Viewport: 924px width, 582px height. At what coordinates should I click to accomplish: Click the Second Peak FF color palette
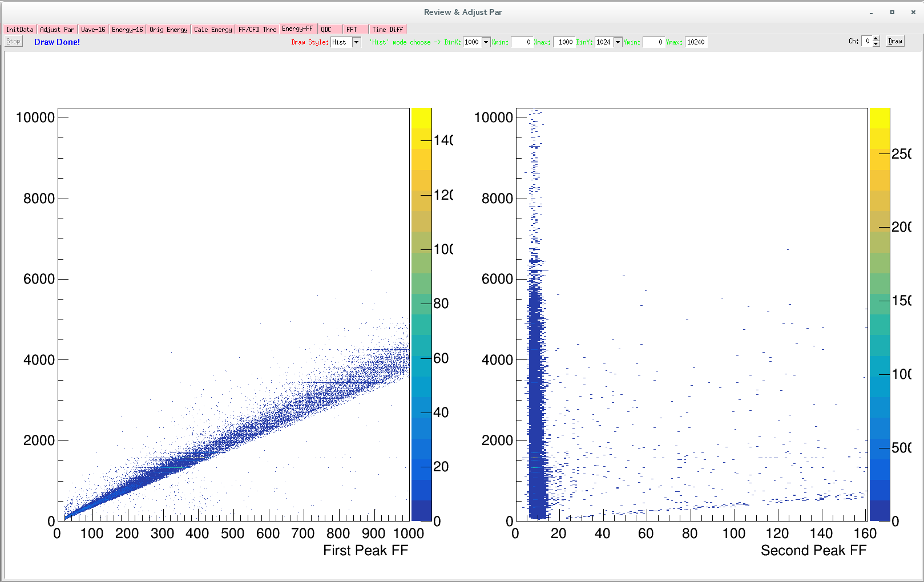(879, 314)
